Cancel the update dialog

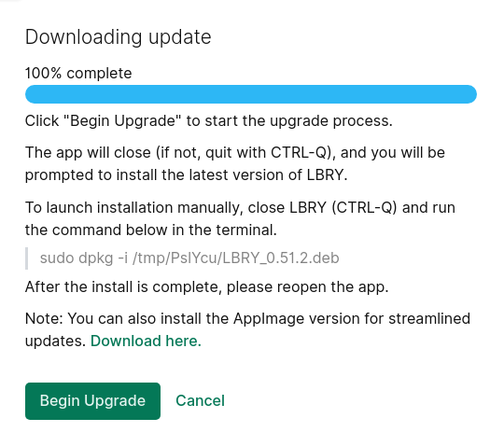pyautogui.click(x=200, y=400)
